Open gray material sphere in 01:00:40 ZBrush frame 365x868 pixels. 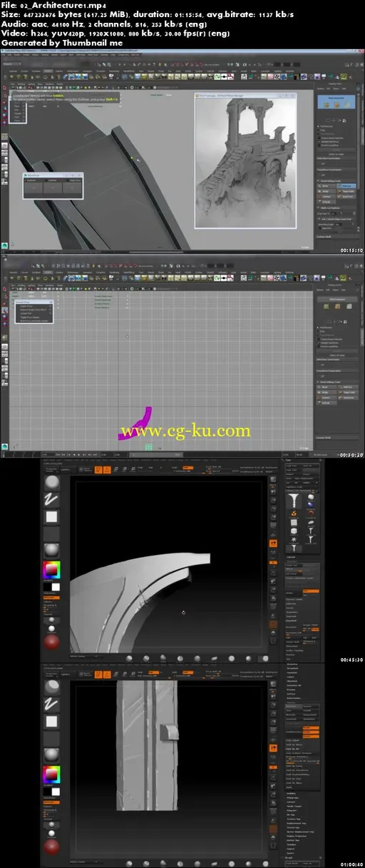[51, 755]
